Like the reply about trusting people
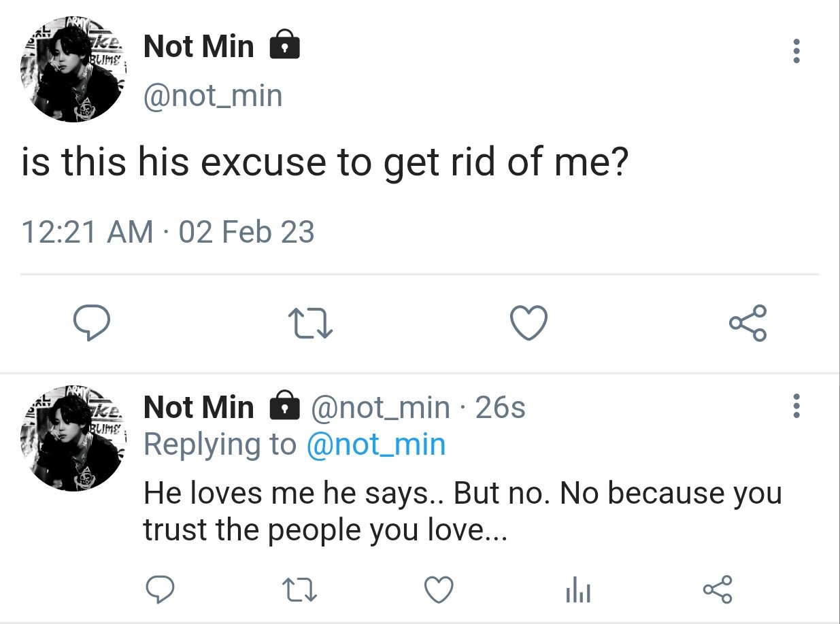This screenshot has width=840, height=624. pyautogui.click(x=439, y=589)
